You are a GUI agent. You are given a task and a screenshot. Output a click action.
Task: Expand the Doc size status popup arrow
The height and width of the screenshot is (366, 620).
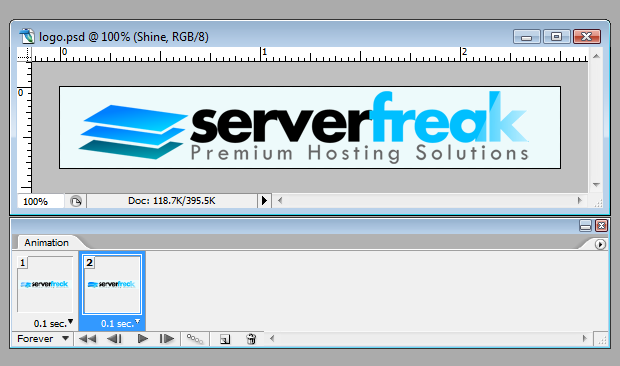pyautogui.click(x=264, y=201)
